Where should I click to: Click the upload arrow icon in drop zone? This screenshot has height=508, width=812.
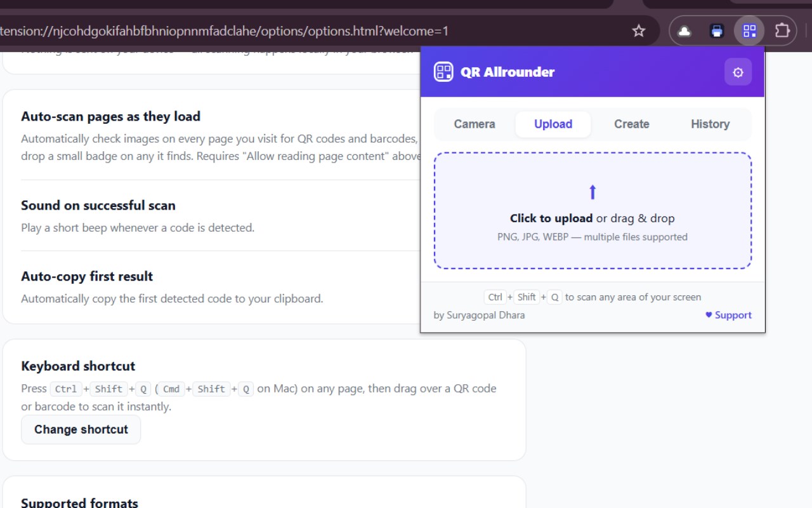pos(593,192)
